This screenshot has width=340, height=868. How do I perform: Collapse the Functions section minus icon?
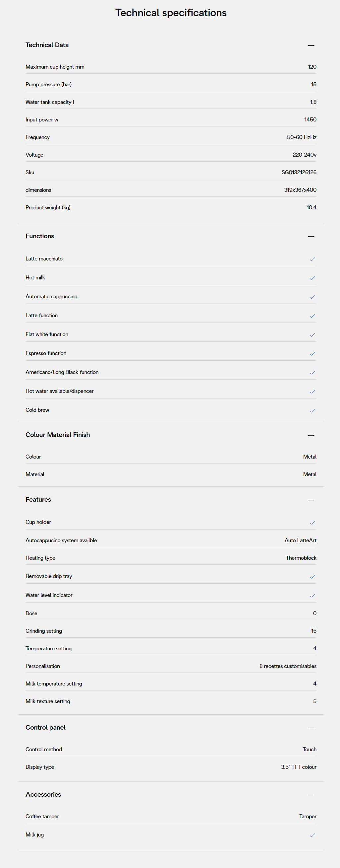coord(311,237)
